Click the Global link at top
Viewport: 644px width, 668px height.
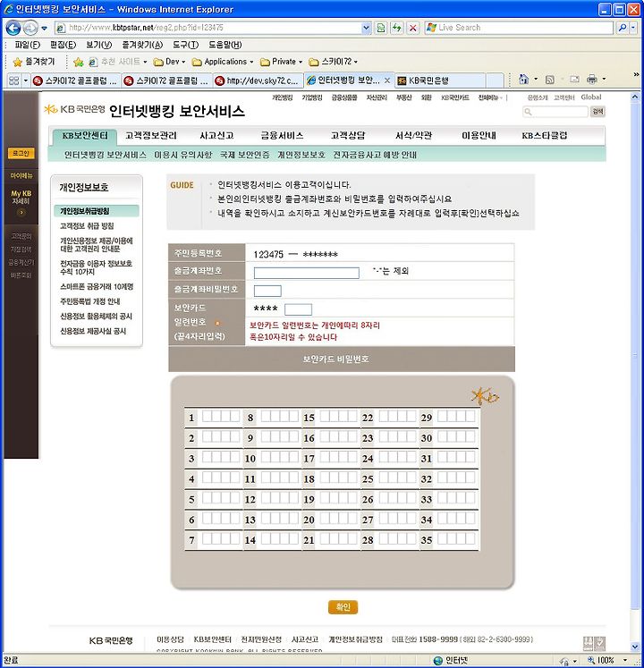(x=591, y=97)
